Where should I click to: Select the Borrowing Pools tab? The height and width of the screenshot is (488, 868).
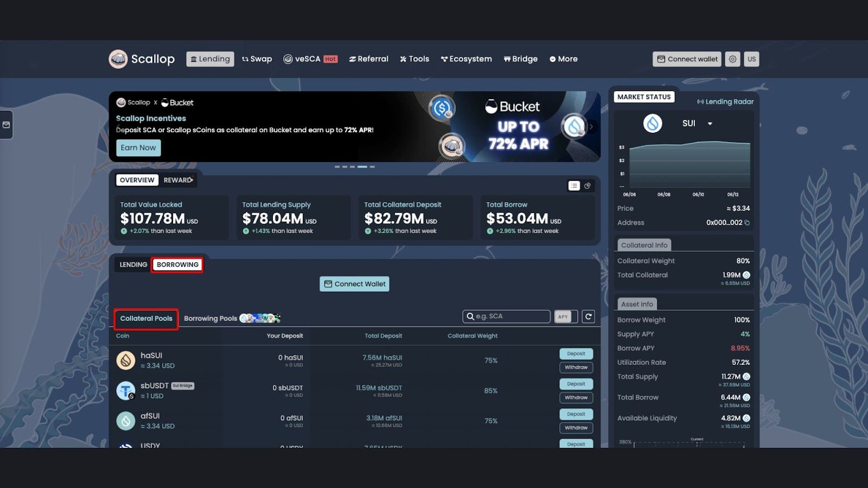(210, 319)
